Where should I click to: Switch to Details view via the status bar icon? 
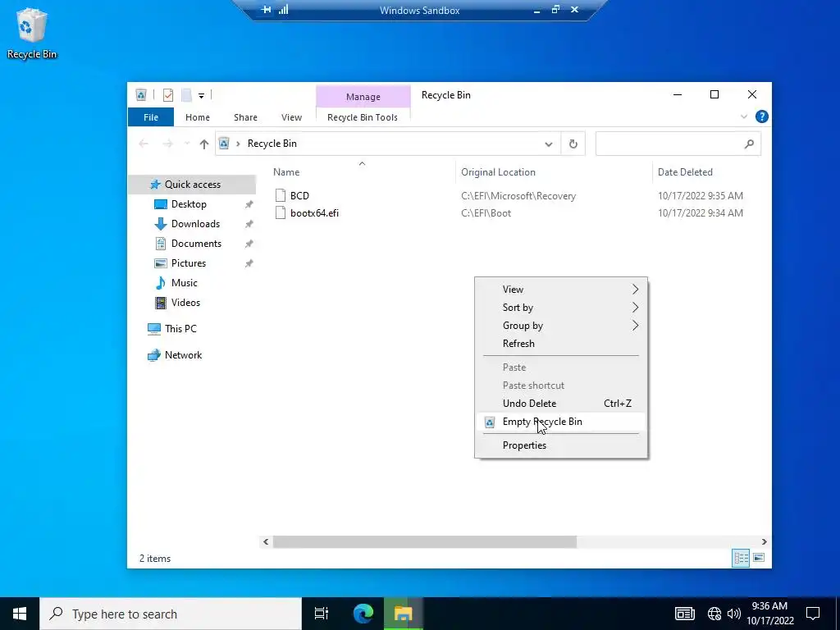(741, 558)
